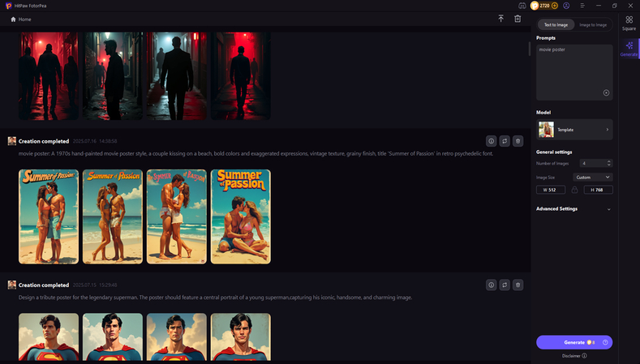Image resolution: width=640 pixels, height=364 pixels.
Task: Click the height H 768 field
Action: (598, 190)
